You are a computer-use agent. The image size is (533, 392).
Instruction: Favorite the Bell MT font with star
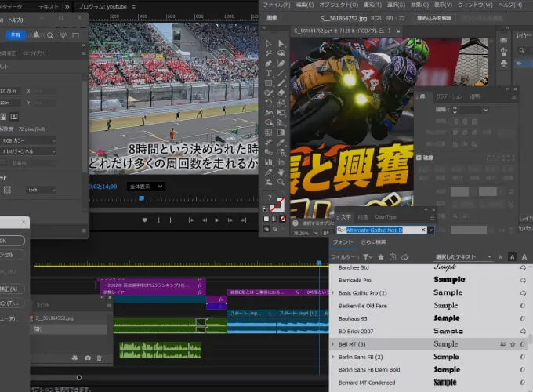click(513, 344)
